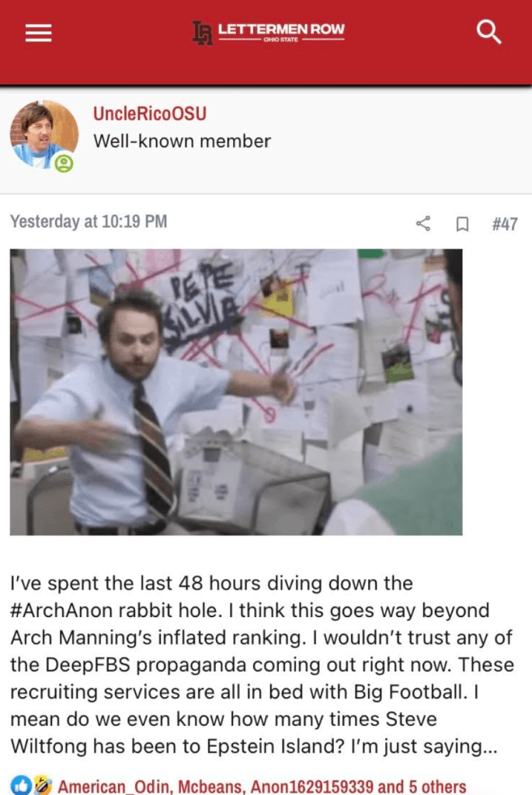The width and height of the screenshot is (532, 795).
Task: Open permalink for post #47
Action: coord(505,224)
